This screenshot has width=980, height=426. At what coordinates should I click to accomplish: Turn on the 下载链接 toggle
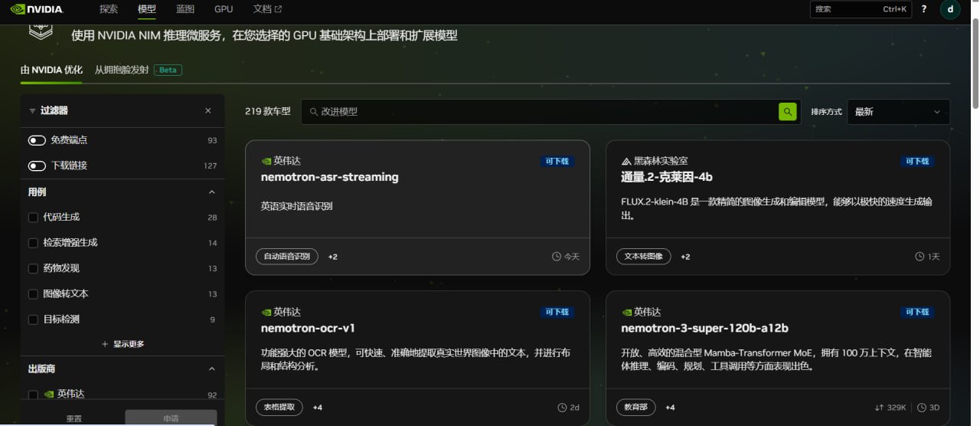[37, 165]
